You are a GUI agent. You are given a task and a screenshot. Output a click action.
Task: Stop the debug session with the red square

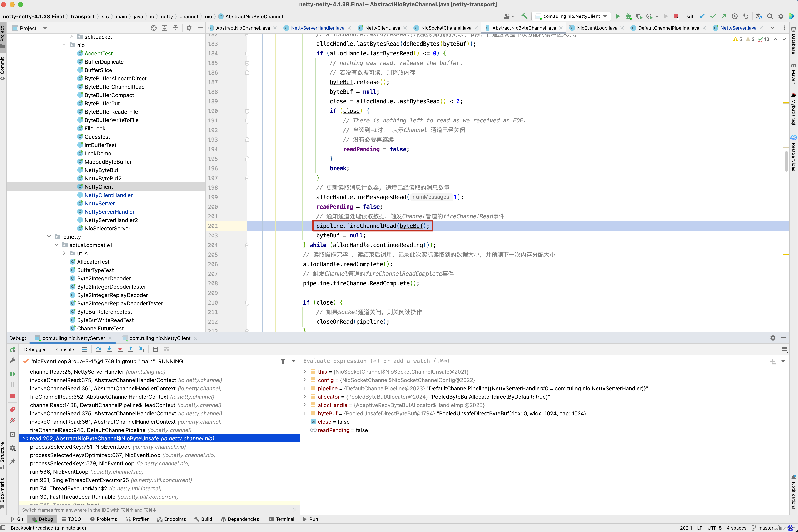click(x=13, y=396)
